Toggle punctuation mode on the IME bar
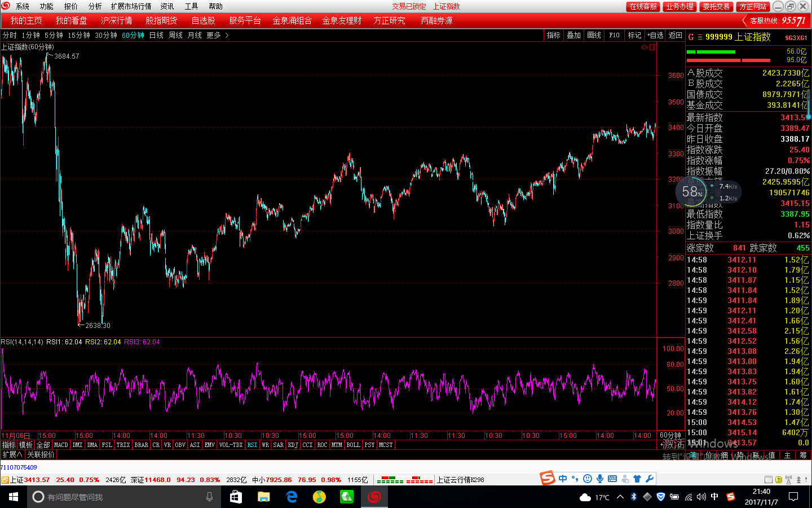 [x=575, y=479]
